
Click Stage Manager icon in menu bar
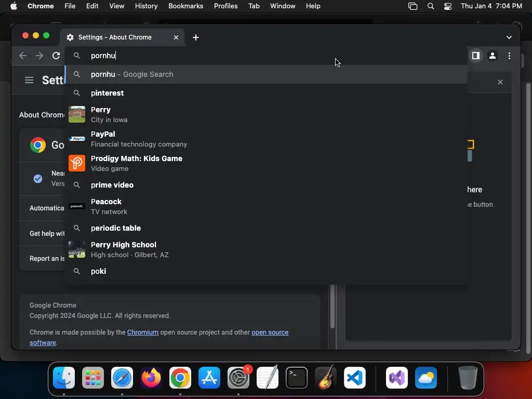pos(413,6)
